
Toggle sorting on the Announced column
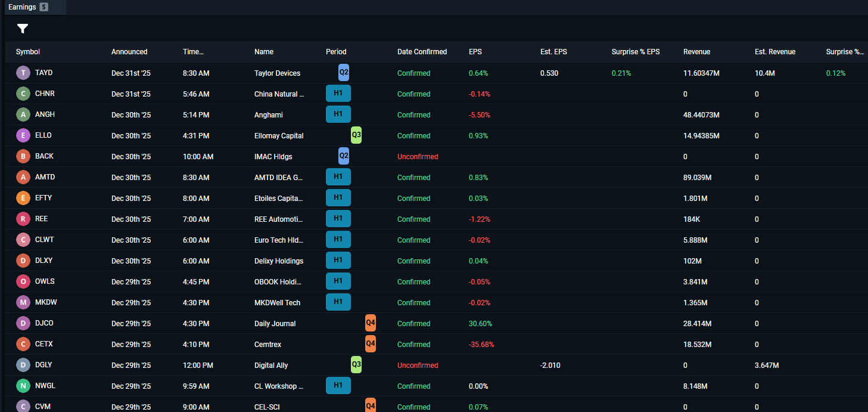(x=129, y=52)
